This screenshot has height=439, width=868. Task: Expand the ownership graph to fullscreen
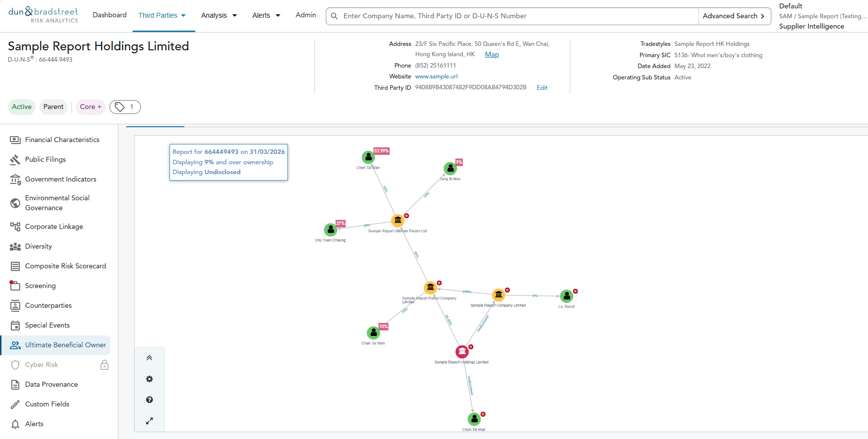[149, 421]
